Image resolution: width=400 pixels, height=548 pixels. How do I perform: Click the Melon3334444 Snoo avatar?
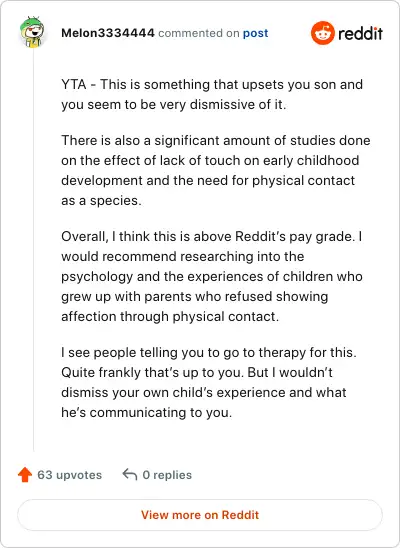tap(32, 32)
